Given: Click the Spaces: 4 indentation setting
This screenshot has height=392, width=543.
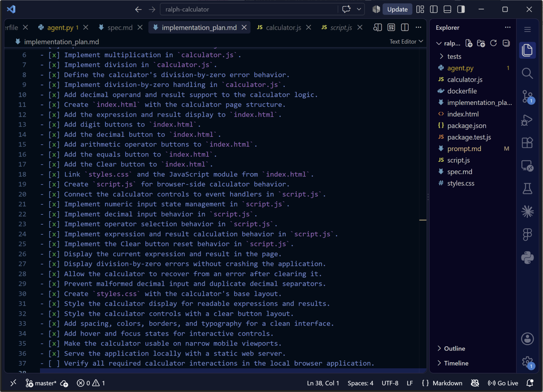Looking at the screenshot, I should point(361,383).
